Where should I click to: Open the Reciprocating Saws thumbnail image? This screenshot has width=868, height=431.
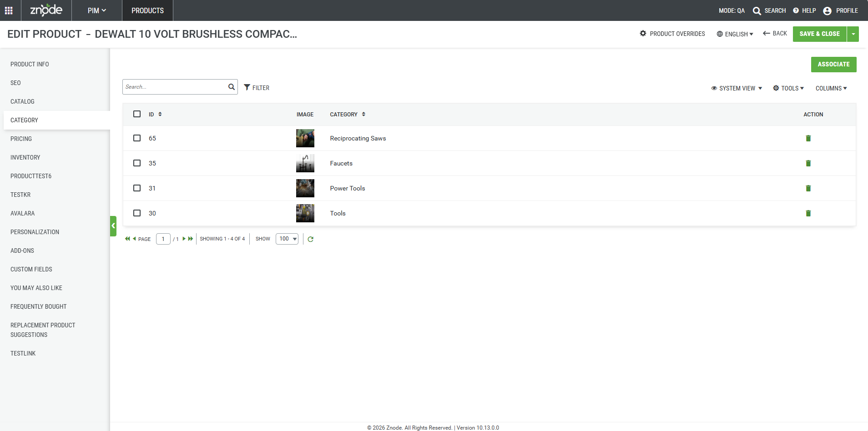pyautogui.click(x=305, y=138)
